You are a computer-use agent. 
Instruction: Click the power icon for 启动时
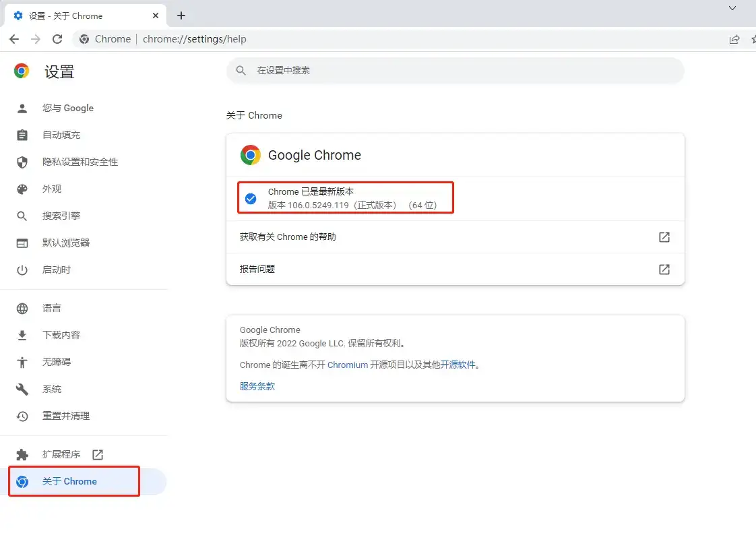tap(22, 270)
